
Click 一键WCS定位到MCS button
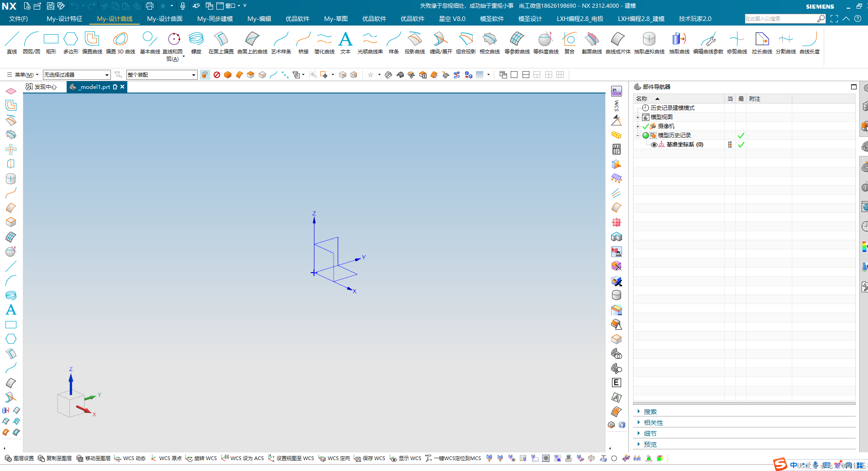tap(453, 458)
